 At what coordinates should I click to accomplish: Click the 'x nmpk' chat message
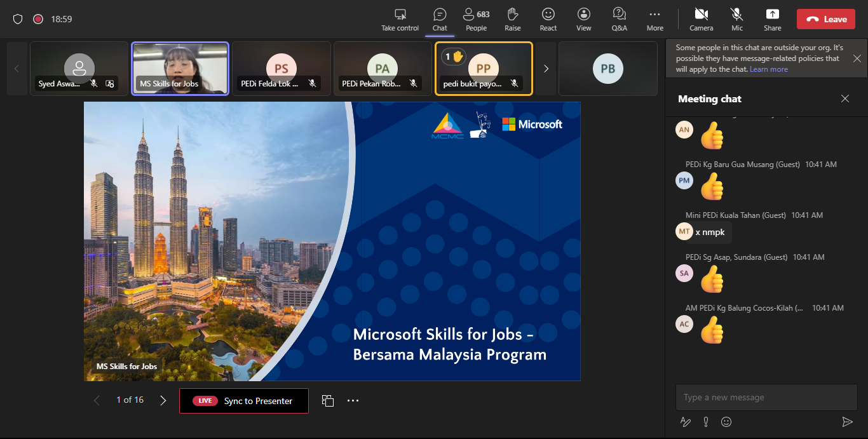710,232
